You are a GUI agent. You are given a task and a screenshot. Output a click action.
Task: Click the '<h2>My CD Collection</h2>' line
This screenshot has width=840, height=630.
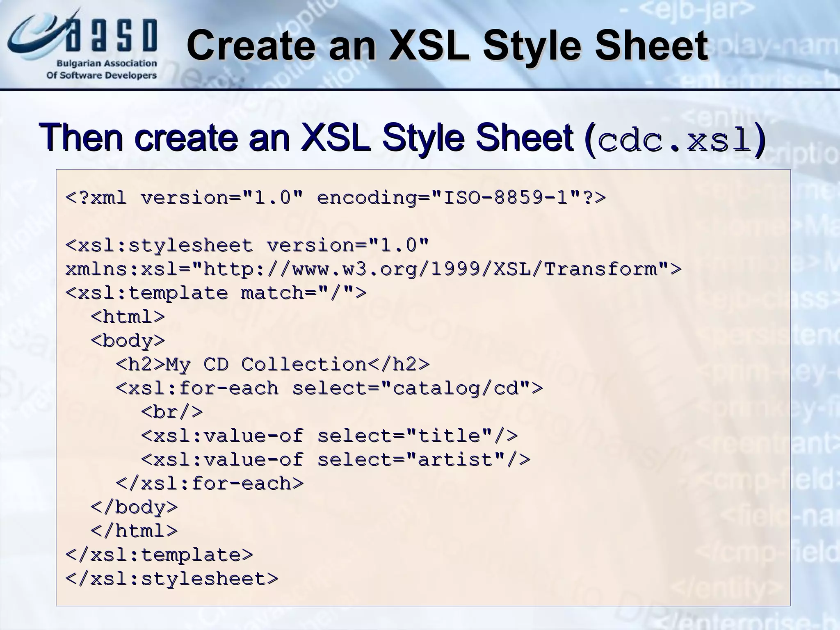tap(273, 365)
